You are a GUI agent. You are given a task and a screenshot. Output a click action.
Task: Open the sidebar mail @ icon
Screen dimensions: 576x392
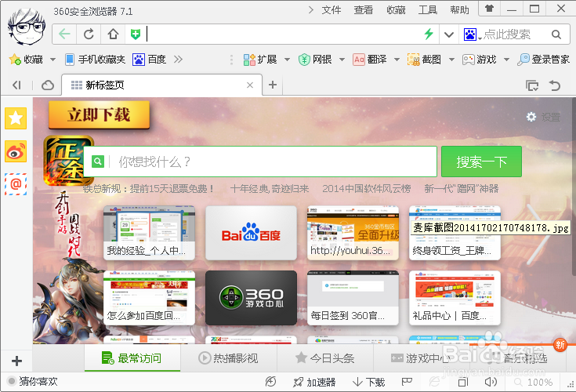[16, 184]
